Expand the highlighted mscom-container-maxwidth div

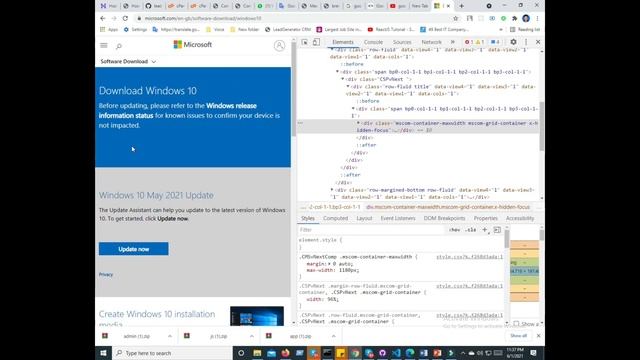click(x=359, y=123)
